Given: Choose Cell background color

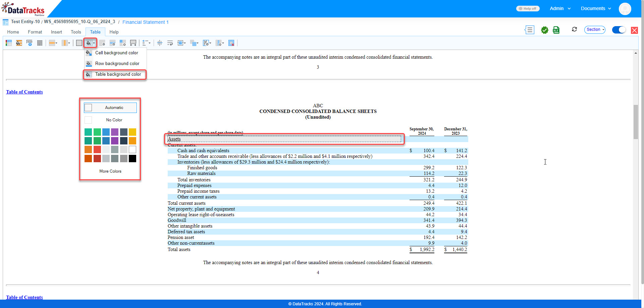Looking at the screenshot, I should tap(115, 53).
